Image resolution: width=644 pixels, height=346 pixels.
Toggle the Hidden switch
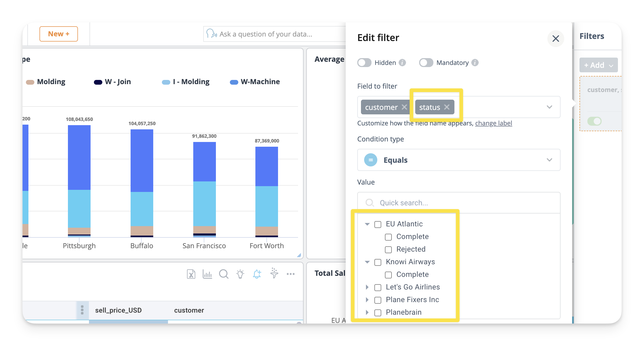point(364,63)
